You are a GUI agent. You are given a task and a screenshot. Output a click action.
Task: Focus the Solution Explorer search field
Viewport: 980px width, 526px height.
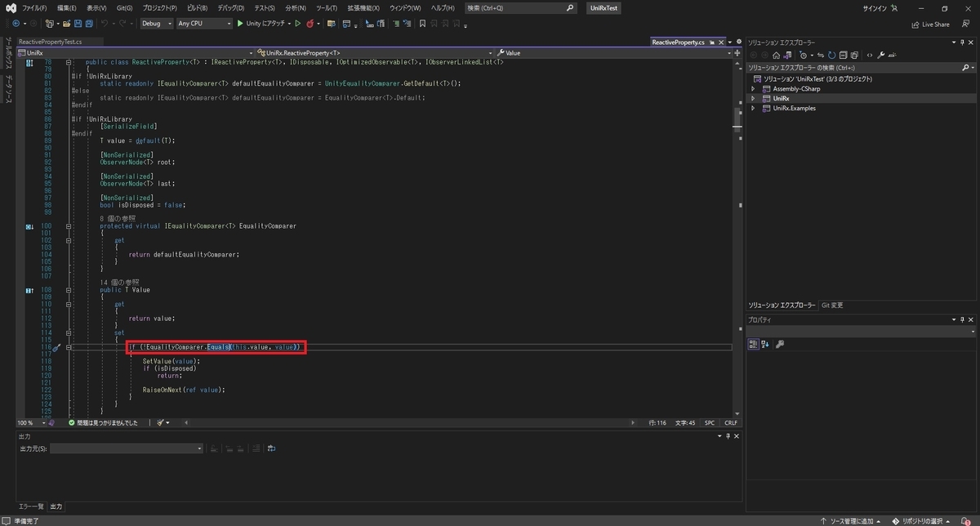pos(857,68)
